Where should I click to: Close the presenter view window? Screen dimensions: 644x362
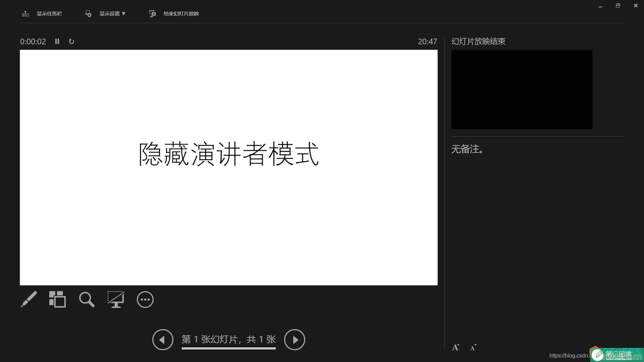point(636,6)
